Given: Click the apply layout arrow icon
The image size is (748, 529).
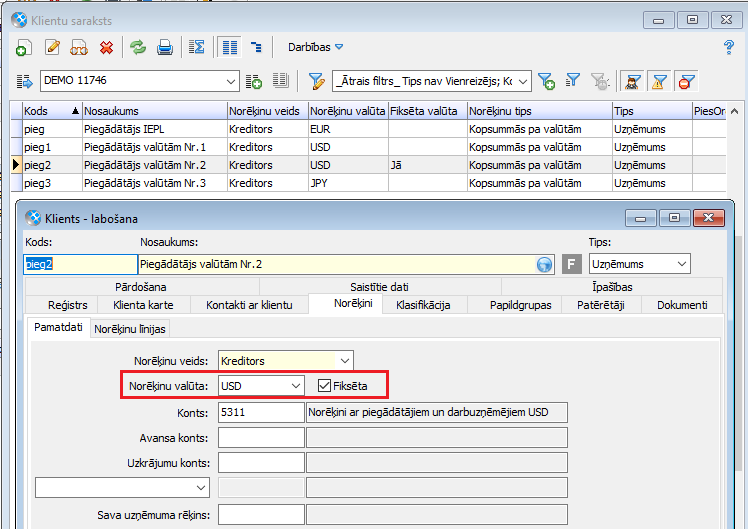Looking at the screenshot, I should coord(25,82).
